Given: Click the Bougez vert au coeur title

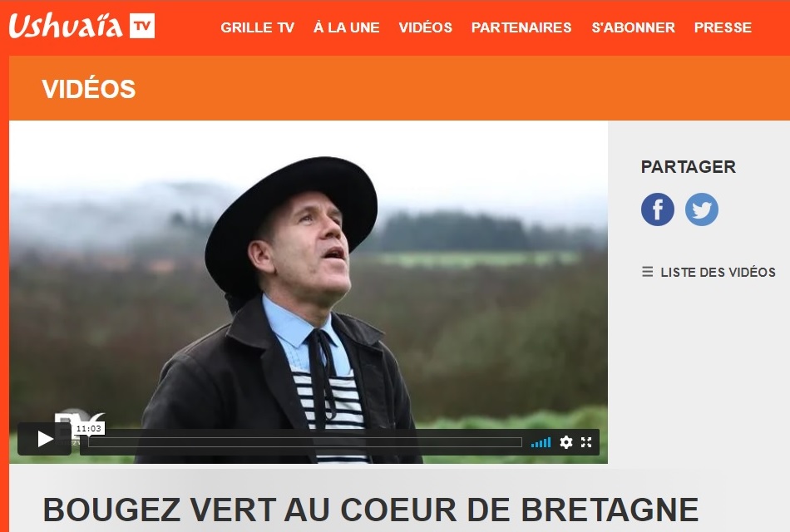Looking at the screenshot, I should pos(371,510).
